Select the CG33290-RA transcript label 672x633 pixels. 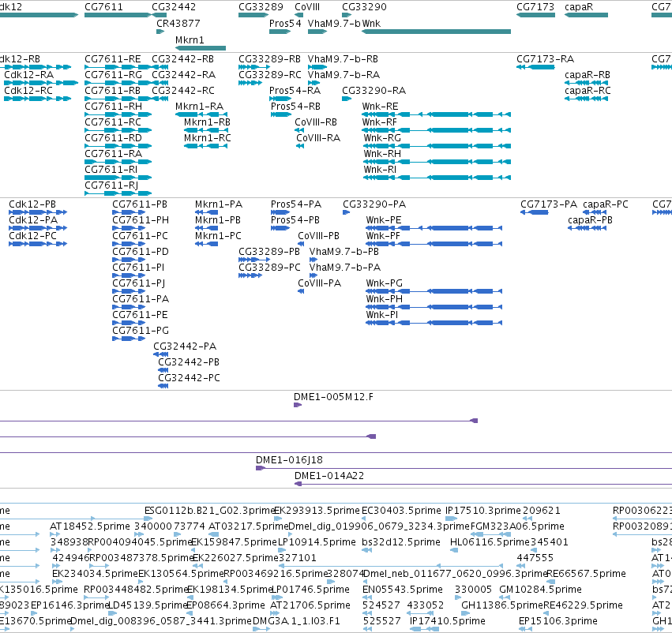point(374,90)
